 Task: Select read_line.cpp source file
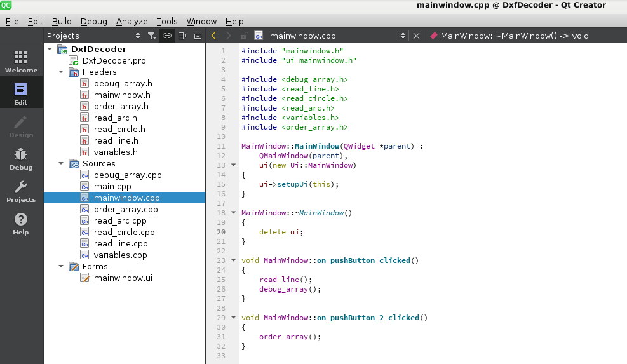[121, 243]
